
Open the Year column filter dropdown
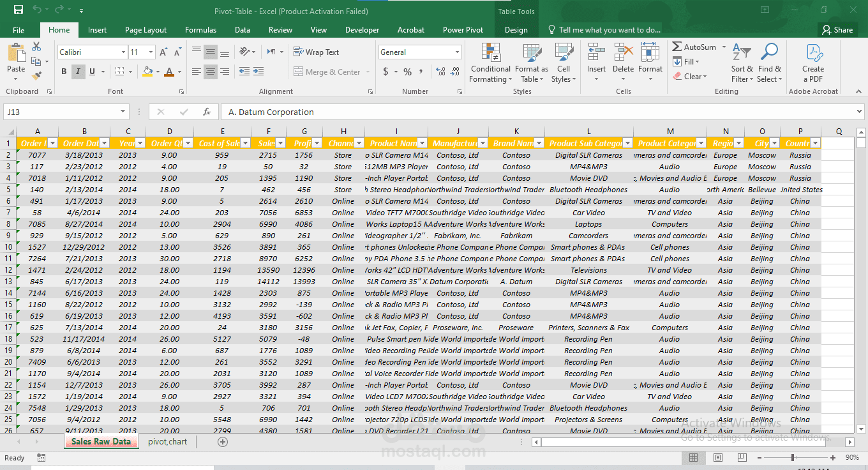(140, 143)
